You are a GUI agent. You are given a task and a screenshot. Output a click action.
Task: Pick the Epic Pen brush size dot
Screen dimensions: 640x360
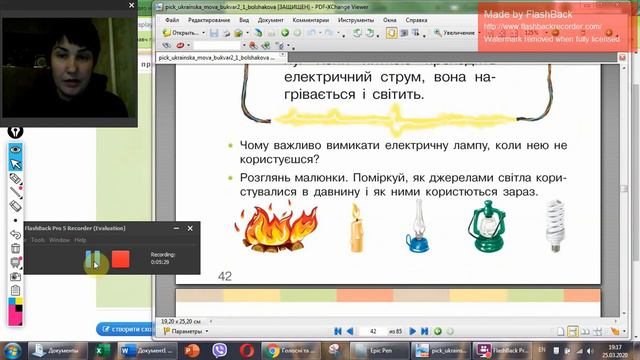pos(16,220)
